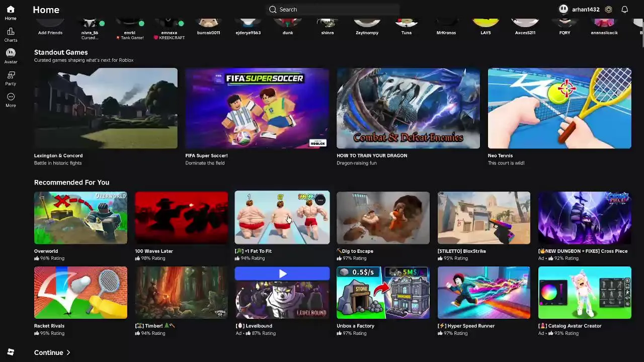Open Lexington & Concord thumbnail
Viewport: 644px width, 362px height.
106,108
